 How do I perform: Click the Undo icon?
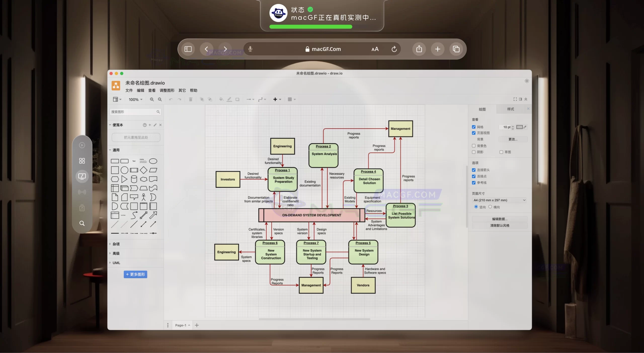171,99
